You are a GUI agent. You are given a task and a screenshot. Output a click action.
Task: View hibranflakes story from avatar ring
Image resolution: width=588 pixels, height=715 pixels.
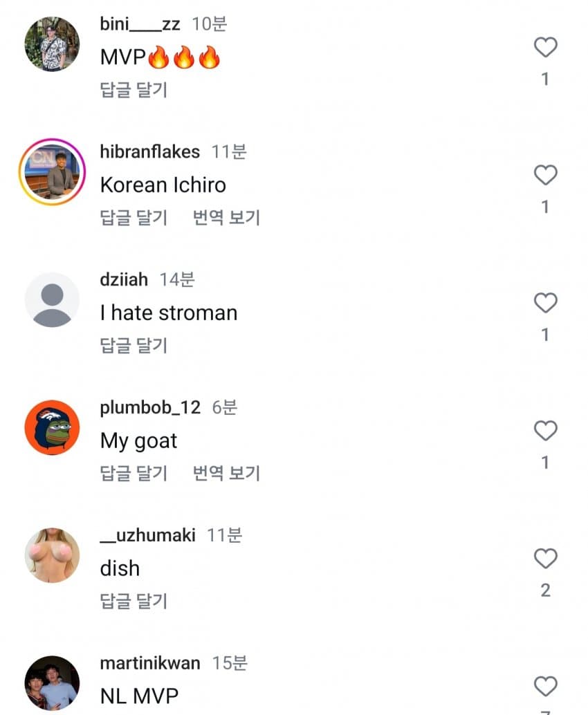pyautogui.click(x=53, y=171)
